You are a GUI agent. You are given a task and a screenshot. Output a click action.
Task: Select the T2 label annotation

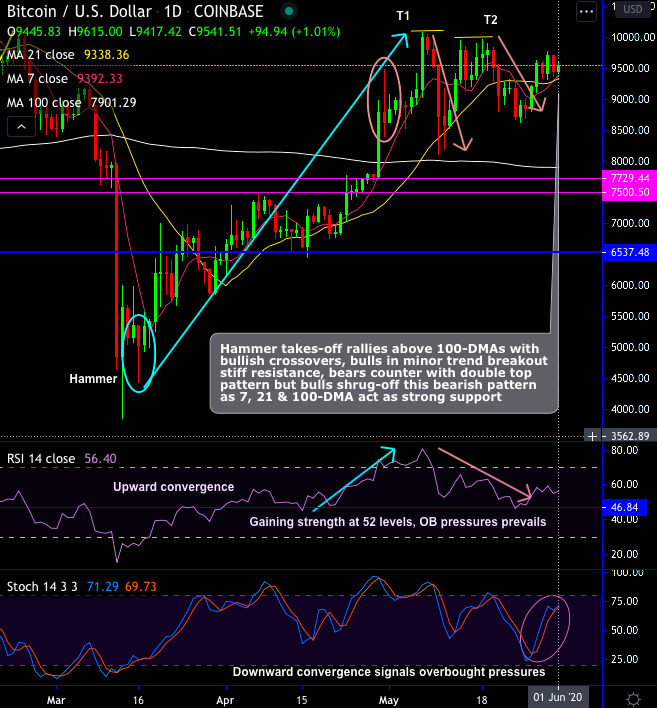(490, 20)
